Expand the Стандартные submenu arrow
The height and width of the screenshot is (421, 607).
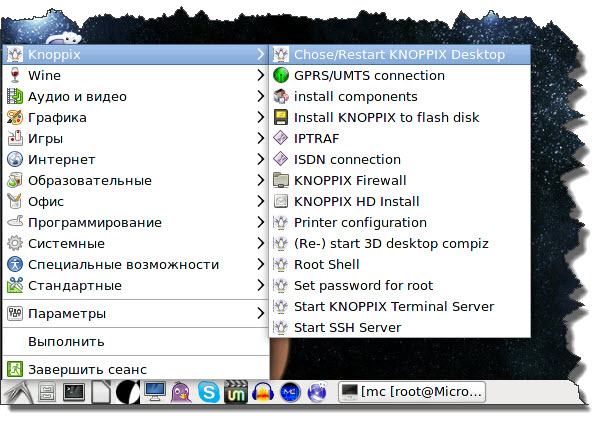(x=261, y=285)
